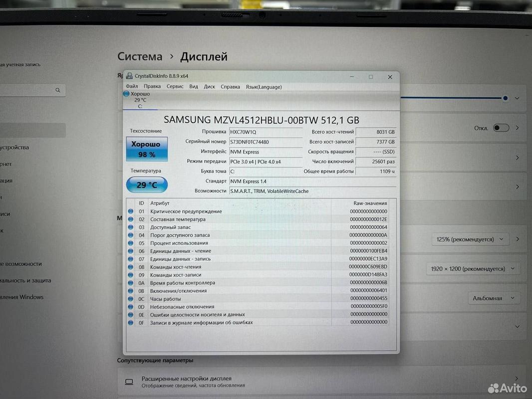The image size is (532, 399).
Task: Open the Альбомная orientation dropdown
Action: point(493,298)
